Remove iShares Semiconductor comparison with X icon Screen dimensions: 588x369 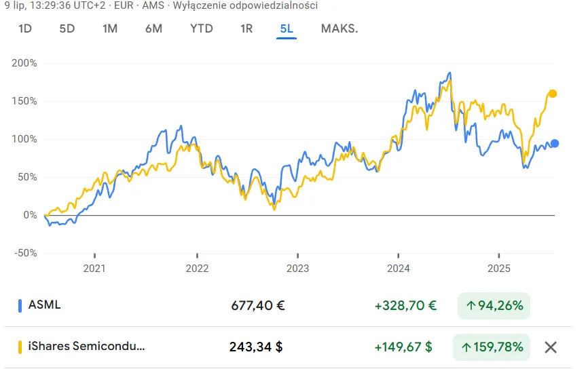[551, 347]
